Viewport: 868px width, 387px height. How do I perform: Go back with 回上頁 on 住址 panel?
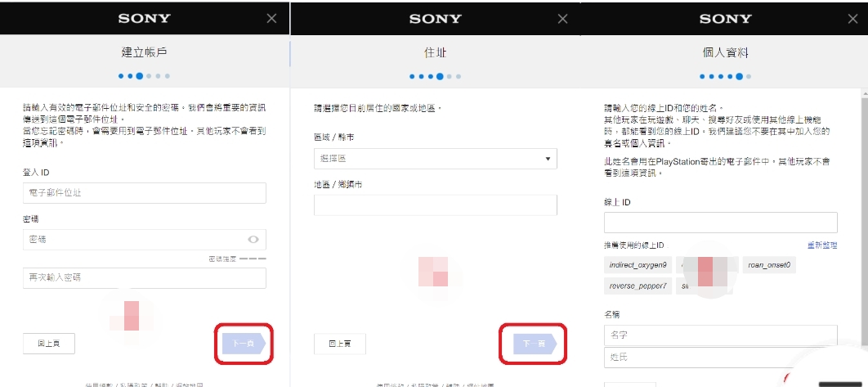340,344
